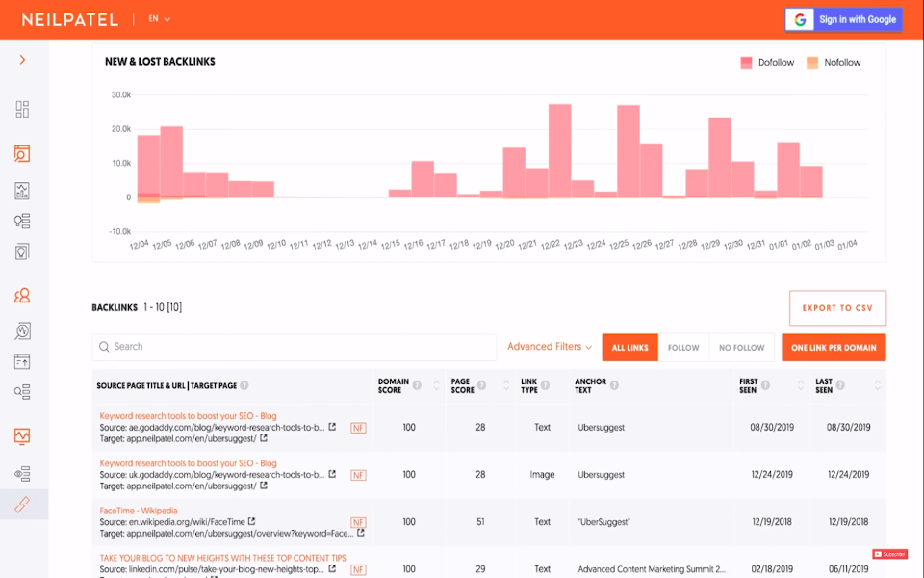
Task: Toggle the Dofollow legend swatch
Action: tap(746, 63)
